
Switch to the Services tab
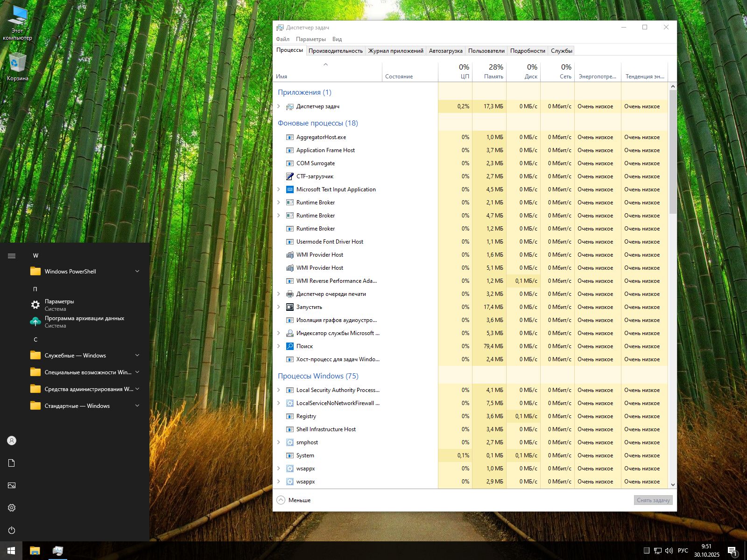click(561, 51)
